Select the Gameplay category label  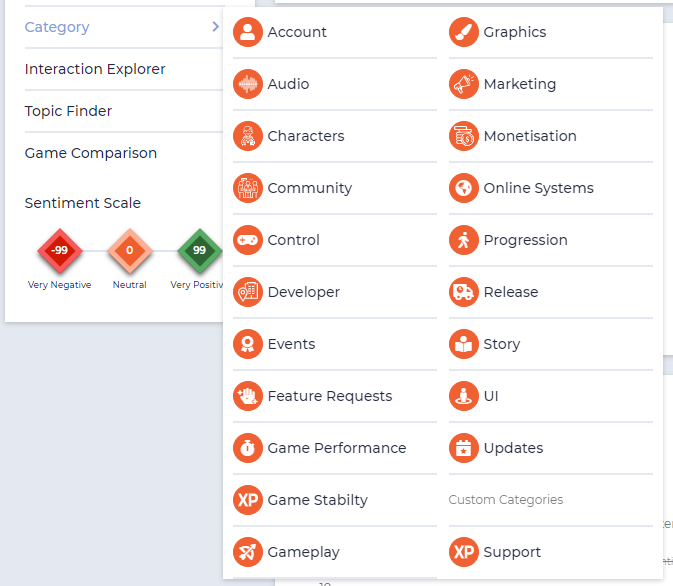[303, 552]
